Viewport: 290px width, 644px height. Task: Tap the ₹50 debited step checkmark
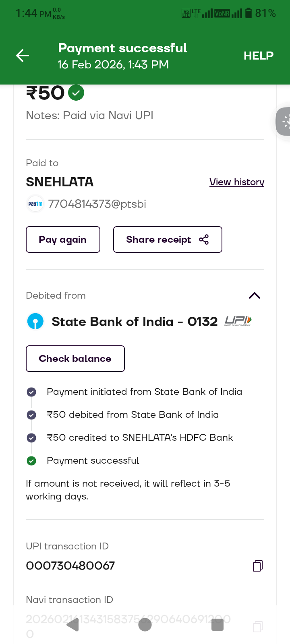31,415
